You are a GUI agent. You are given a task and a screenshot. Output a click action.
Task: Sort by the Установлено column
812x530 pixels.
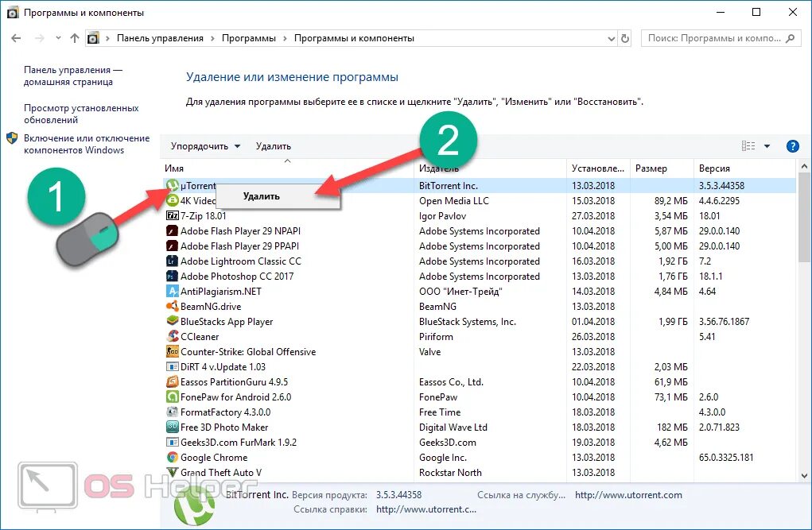click(x=597, y=168)
